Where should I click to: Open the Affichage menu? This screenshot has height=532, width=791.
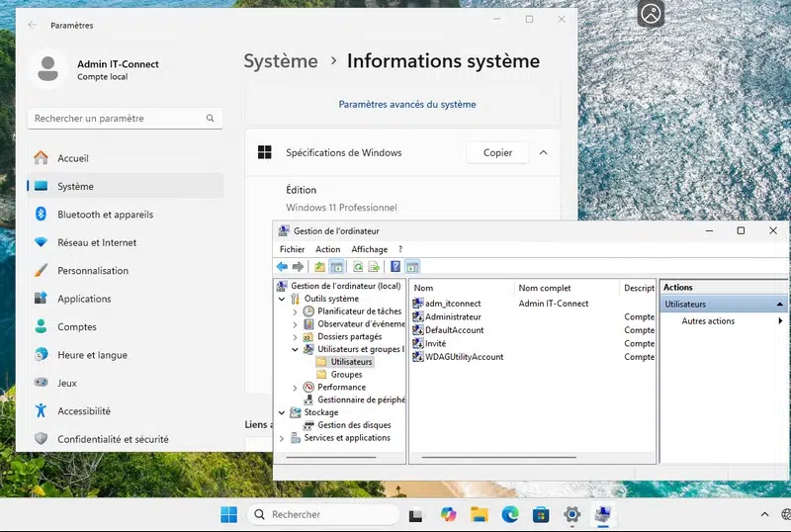pyautogui.click(x=369, y=249)
